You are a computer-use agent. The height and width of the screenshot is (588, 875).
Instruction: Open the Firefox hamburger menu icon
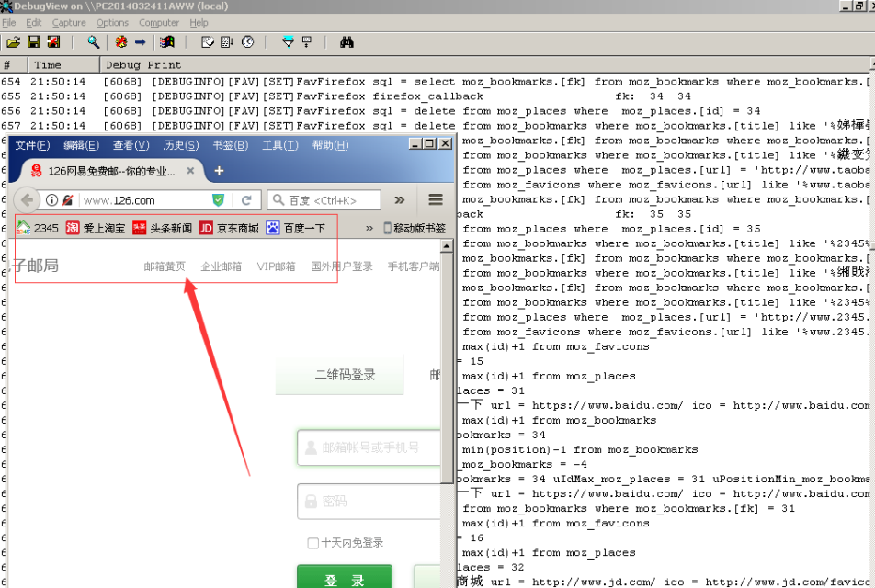click(x=436, y=199)
